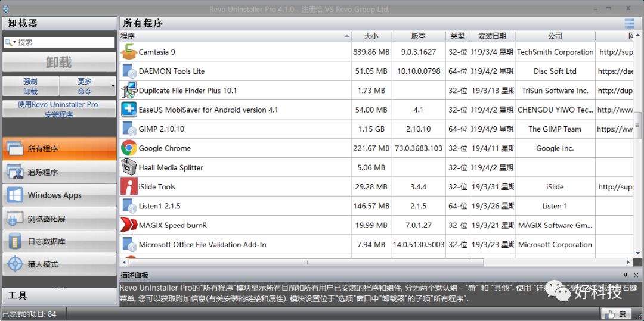This screenshot has width=644, height=321.
Task: Pin the 描述面板 description panel
Action: click(x=626, y=275)
